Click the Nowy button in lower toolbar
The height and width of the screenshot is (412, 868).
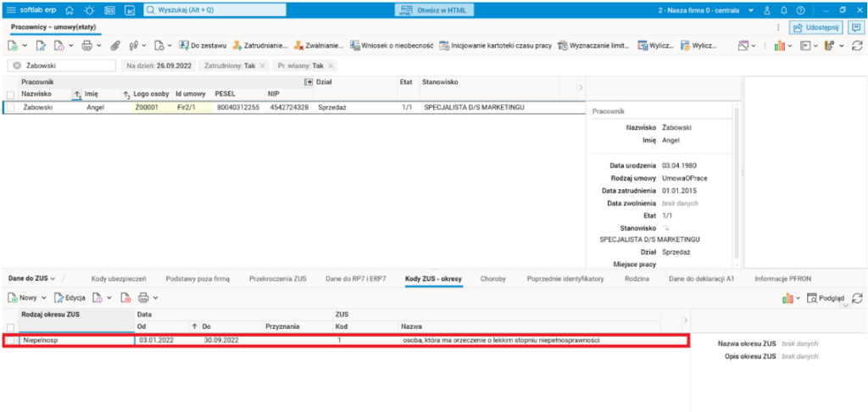coord(23,298)
